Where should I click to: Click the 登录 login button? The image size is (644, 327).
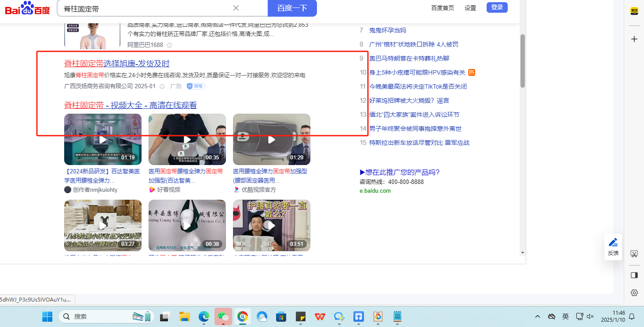pyautogui.click(x=497, y=7)
